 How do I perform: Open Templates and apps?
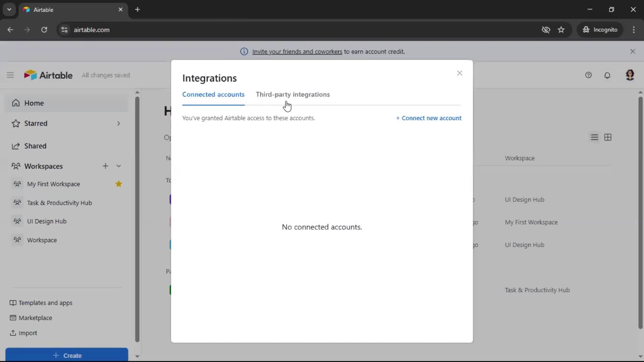point(41,303)
